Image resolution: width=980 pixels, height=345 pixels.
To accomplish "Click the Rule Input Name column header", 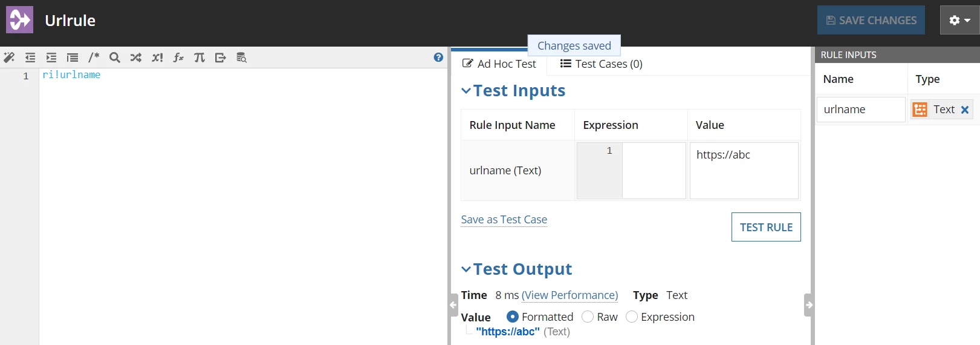I will click(x=512, y=125).
